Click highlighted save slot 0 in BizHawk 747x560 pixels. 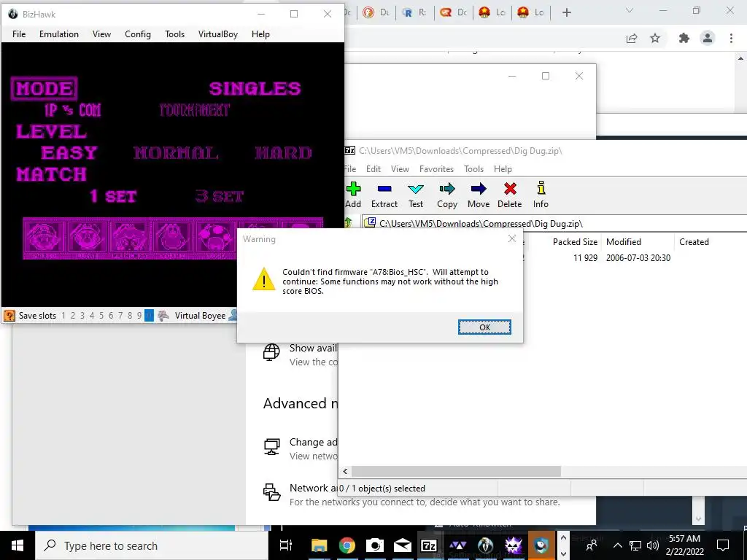click(x=149, y=315)
